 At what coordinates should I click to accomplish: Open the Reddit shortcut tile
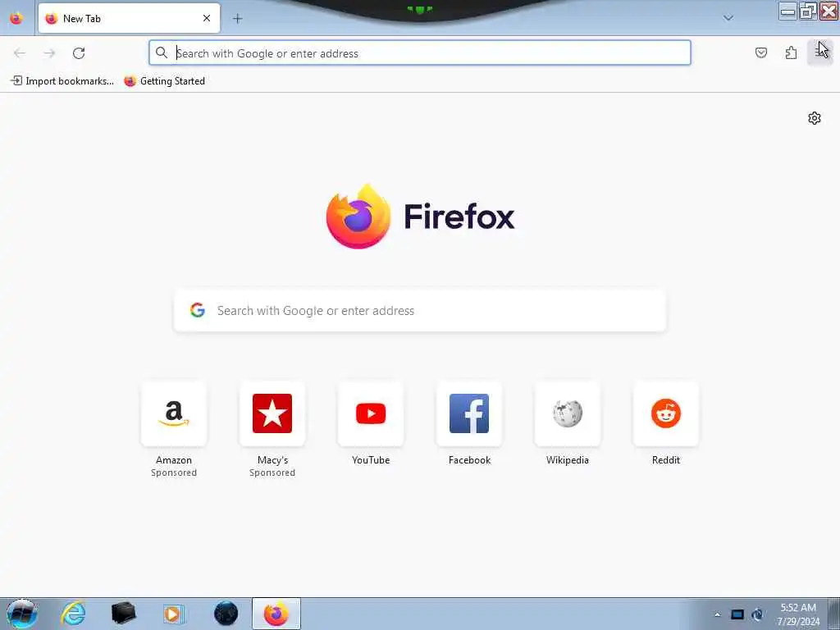click(x=666, y=413)
